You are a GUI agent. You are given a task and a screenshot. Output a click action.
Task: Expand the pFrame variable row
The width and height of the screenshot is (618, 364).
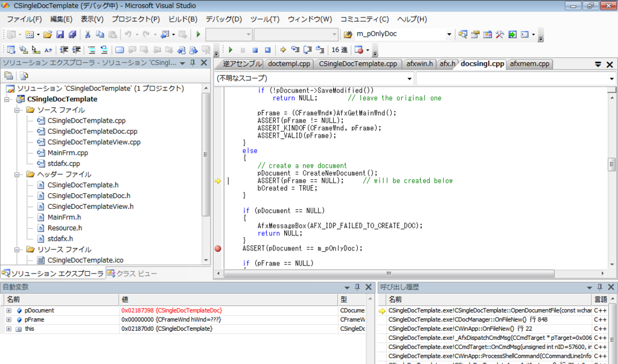tap(8, 320)
